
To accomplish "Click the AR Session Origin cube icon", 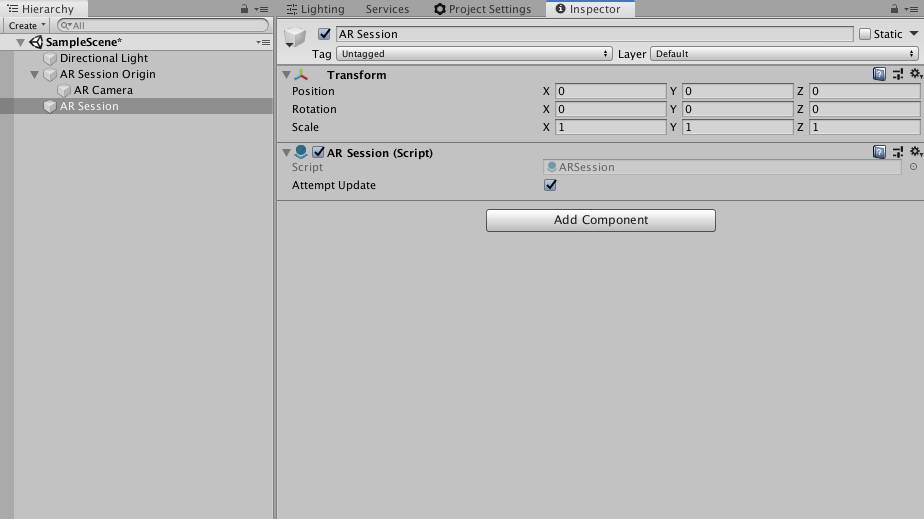I will click(x=50, y=74).
